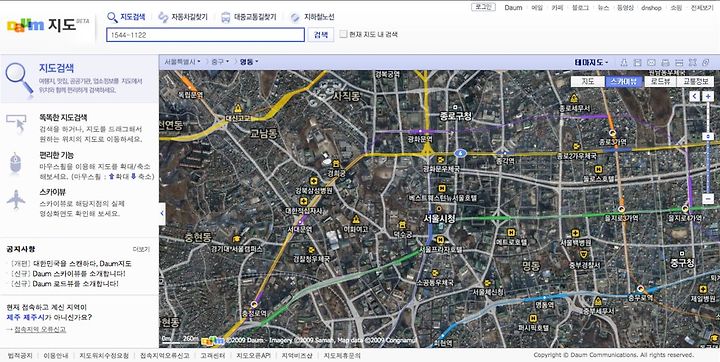The image size is (720, 362).
Task: Click the 중부경찰서 police marker icon
Action: click(x=584, y=255)
